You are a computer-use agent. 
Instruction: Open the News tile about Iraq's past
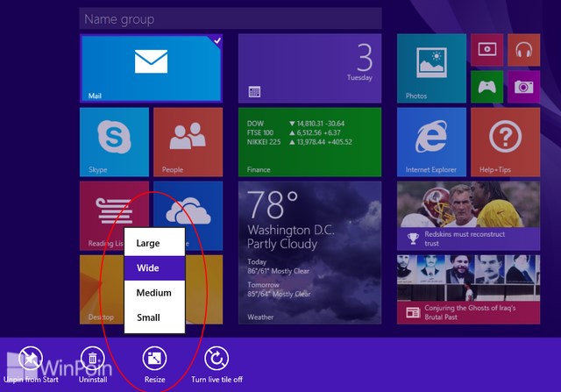468,289
